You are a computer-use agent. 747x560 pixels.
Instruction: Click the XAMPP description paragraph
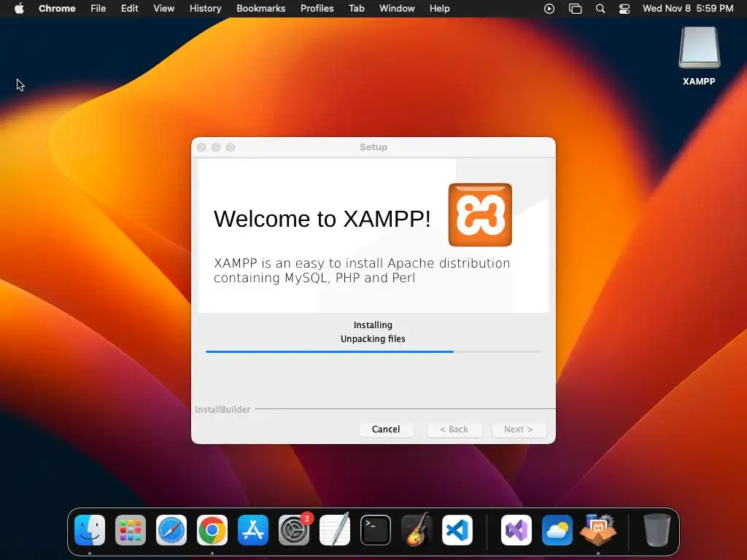362,271
